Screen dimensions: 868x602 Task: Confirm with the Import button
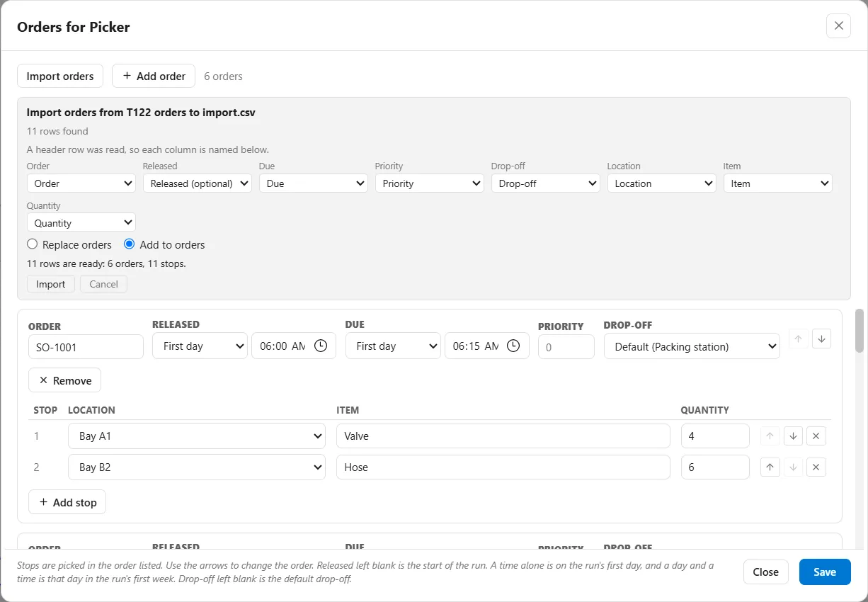51,284
